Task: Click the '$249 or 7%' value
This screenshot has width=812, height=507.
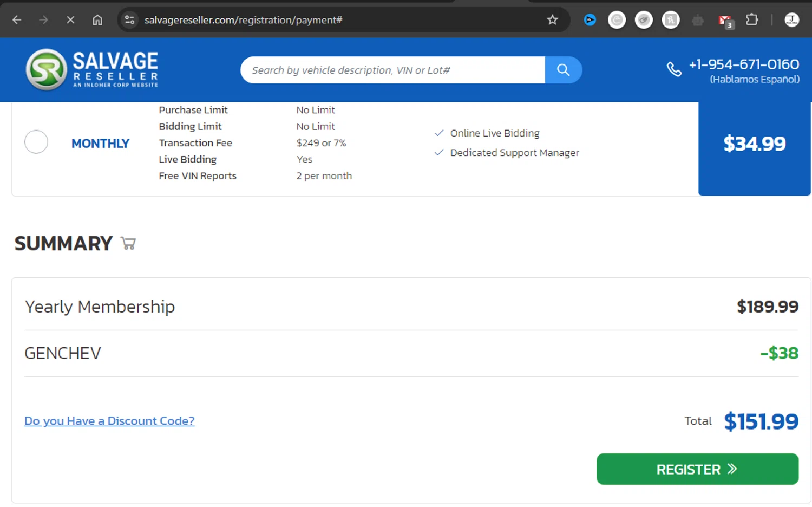Action: click(x=321, y=143)
